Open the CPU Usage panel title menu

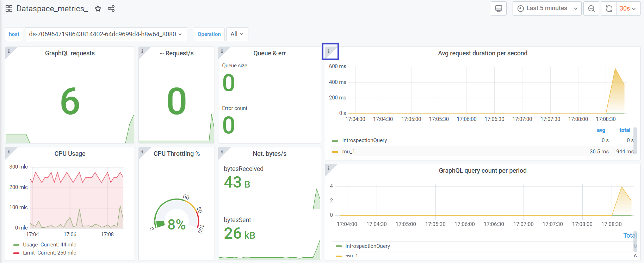(x=70, y=154)
